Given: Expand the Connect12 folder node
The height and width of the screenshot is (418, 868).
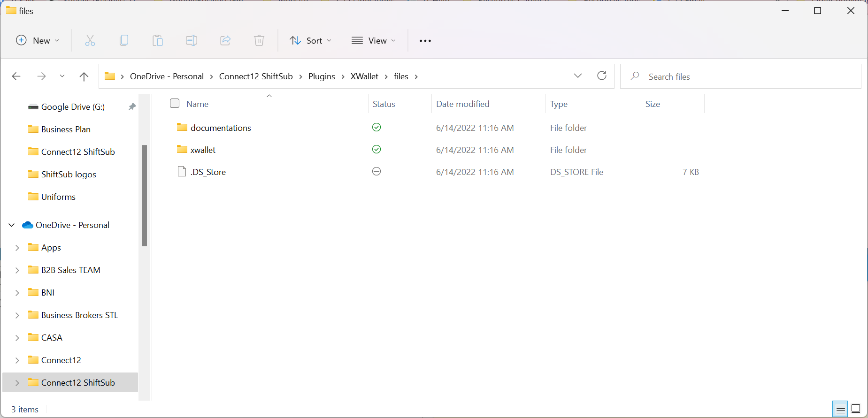Looking at the screenshot, I should tap(17, 360).
